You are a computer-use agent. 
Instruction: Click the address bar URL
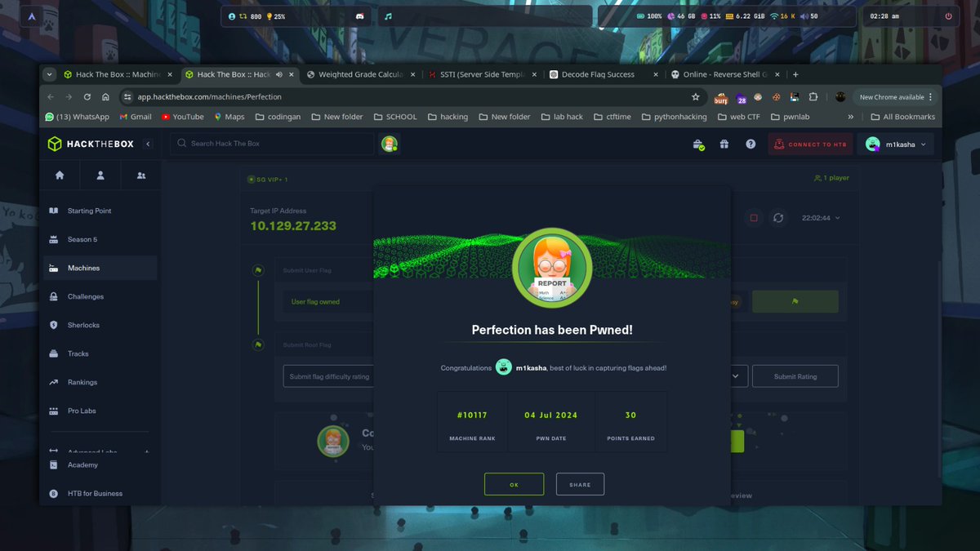pos(209,96)
